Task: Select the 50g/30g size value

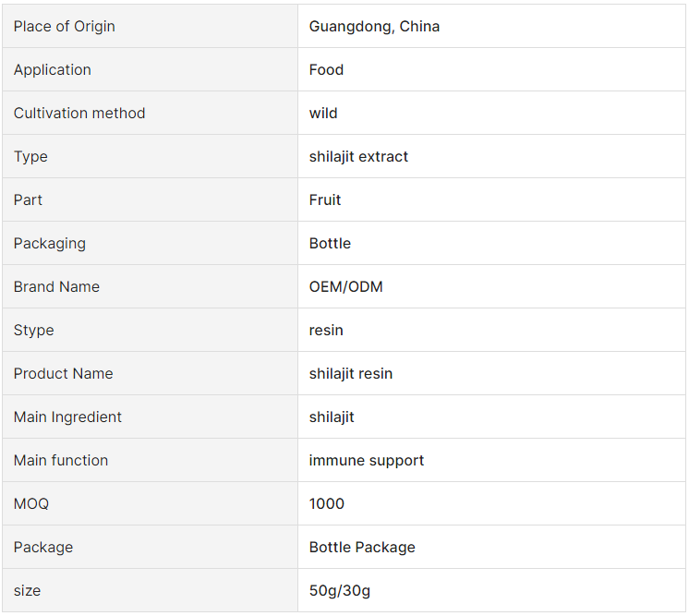Action: [340, 591]
